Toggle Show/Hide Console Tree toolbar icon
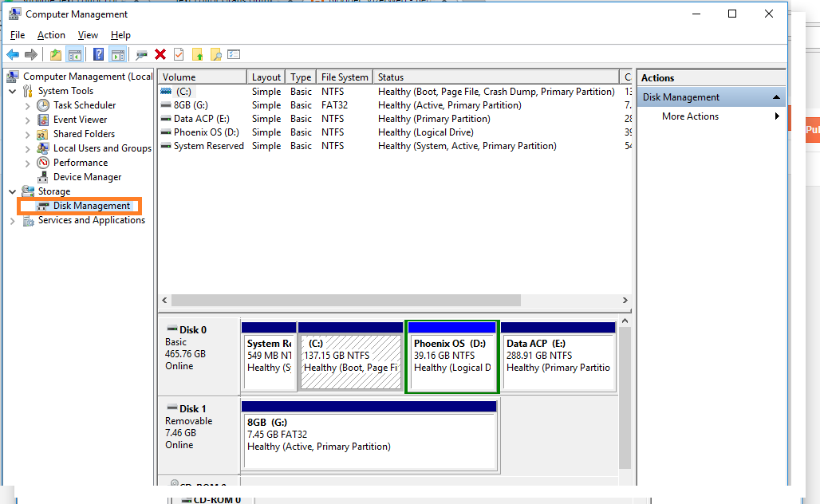The height and width of the screenshot is (504, 820). [x=75, y=54]
